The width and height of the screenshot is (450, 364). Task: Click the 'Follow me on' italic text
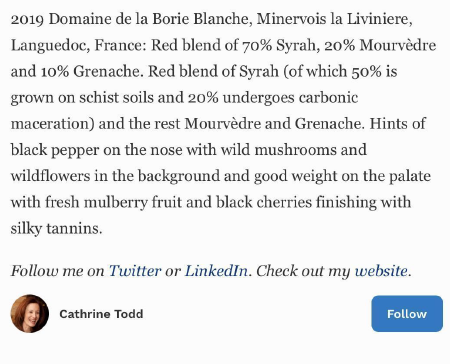[58, 271]
